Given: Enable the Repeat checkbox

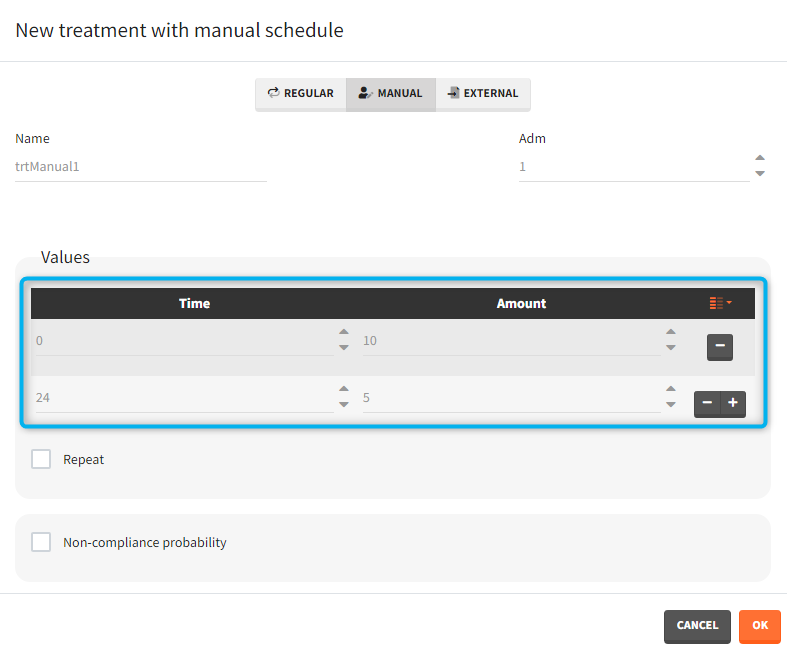Looking at the screenshot, I should tap(41, 459).
